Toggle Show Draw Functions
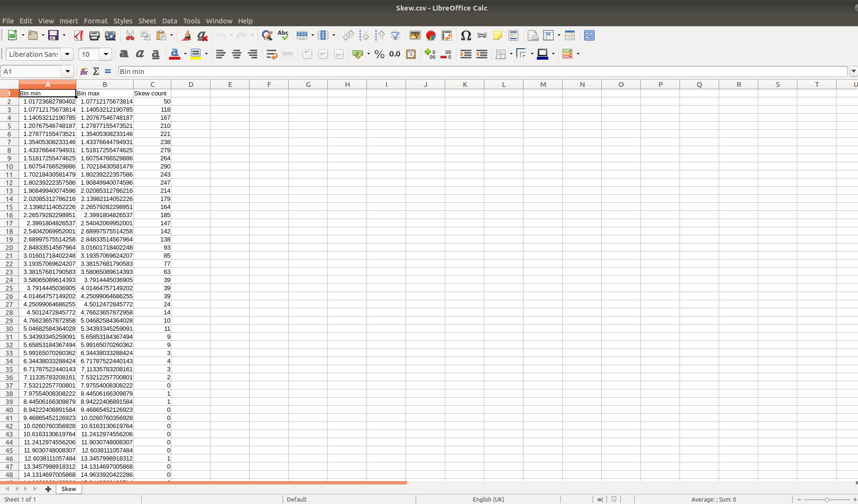Image resolution: width=858 pixels, height=504 pixels. point(589,35)
